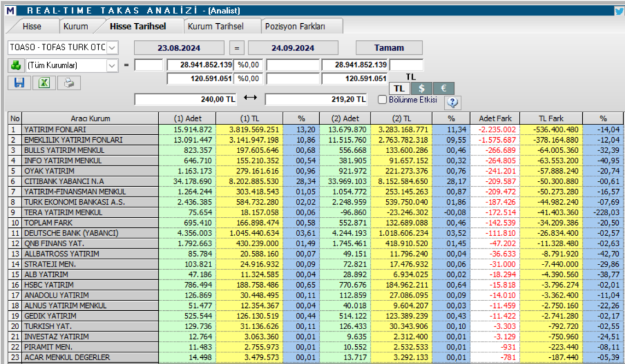Sort by Aracı Kurum column header
The image size is (625, 364).
[x=90, y=118]
